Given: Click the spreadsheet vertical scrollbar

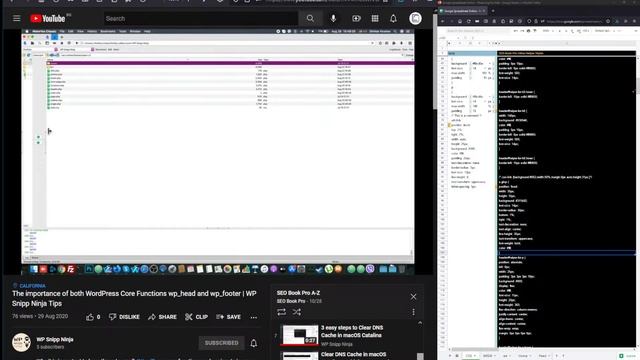Looking at the screenshot, I should 638,86.
